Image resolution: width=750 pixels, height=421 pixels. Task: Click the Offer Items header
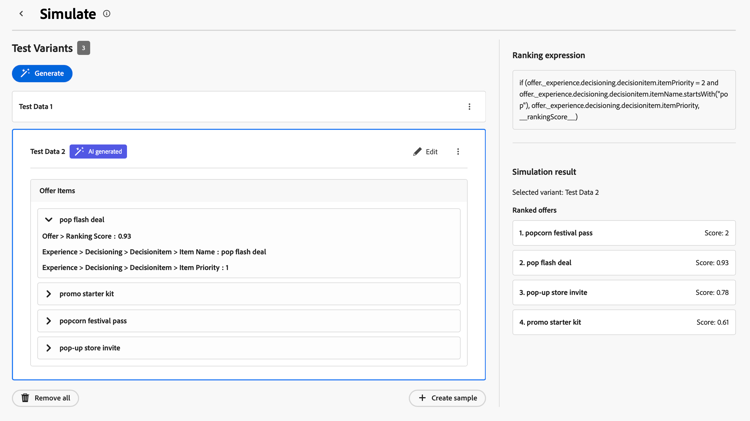click(249, 191)
